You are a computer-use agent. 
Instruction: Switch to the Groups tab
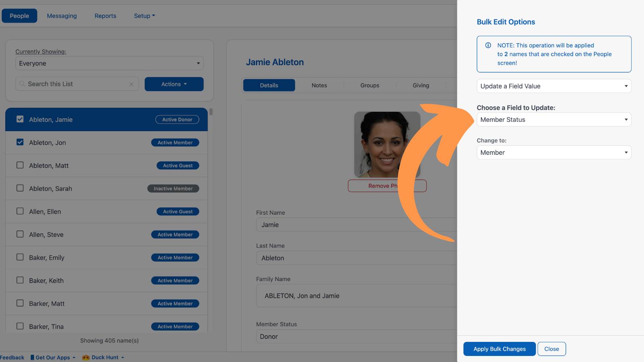(370, 85)
